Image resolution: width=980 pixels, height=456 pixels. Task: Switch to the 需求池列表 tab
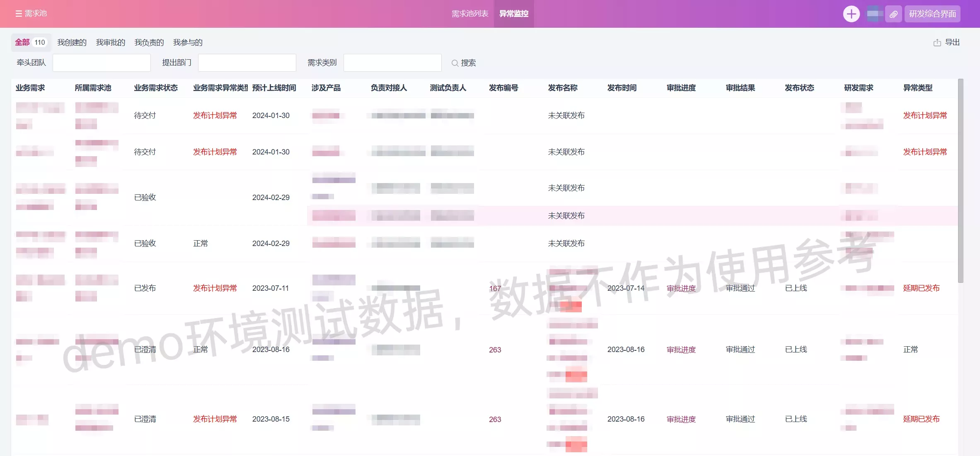point(470,14)
